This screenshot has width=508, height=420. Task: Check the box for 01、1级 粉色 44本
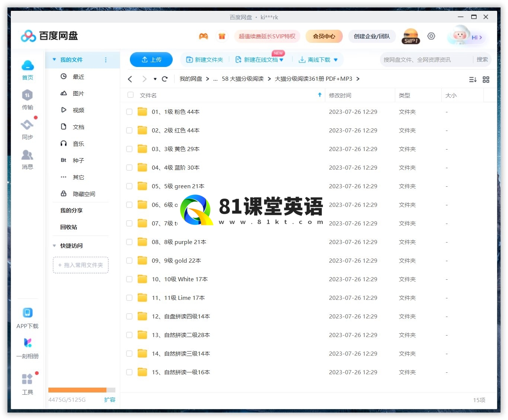pos(129,112)
